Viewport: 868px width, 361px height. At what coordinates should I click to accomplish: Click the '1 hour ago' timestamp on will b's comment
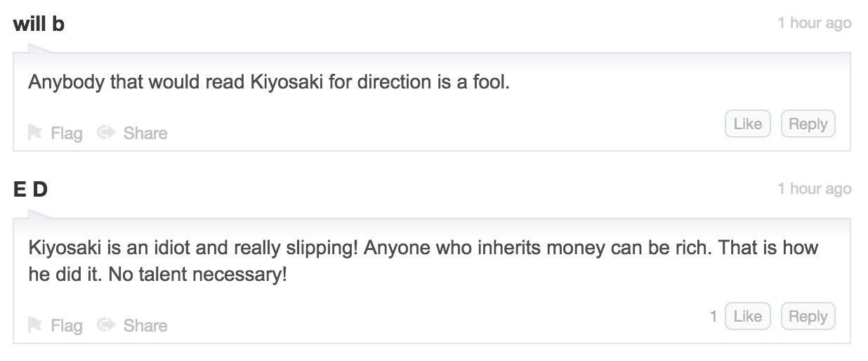pyautogui.click(x=814, y=23)
